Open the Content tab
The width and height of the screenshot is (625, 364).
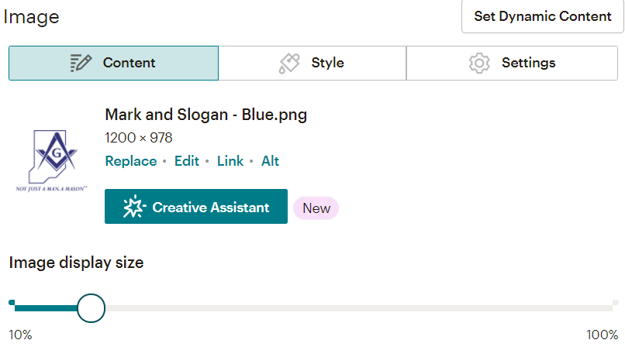[113, 63]
